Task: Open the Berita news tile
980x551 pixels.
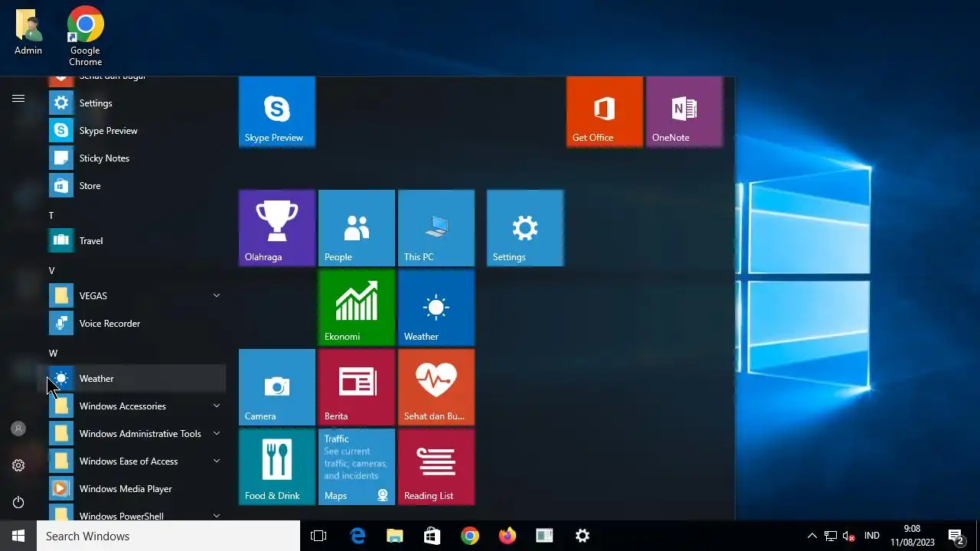Action: (357, 387)
